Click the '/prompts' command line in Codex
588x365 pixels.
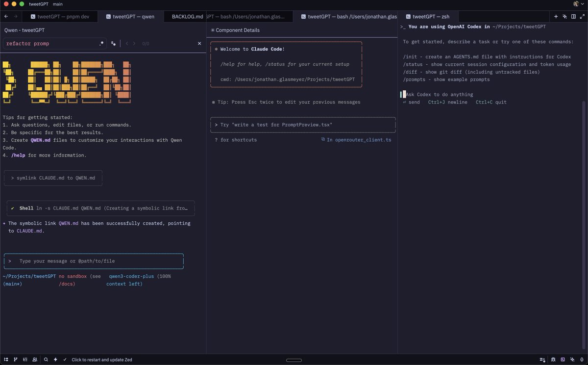click(x=446, y=79)
